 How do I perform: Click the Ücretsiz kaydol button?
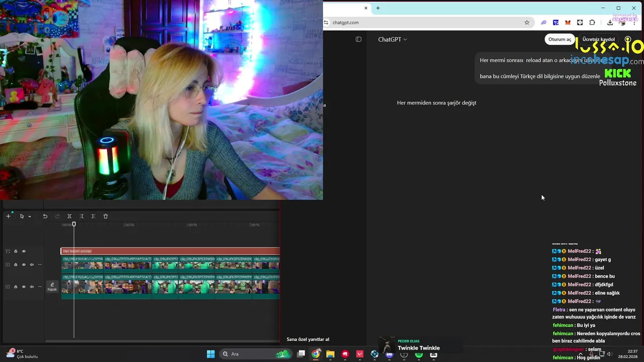coord(598,39)
